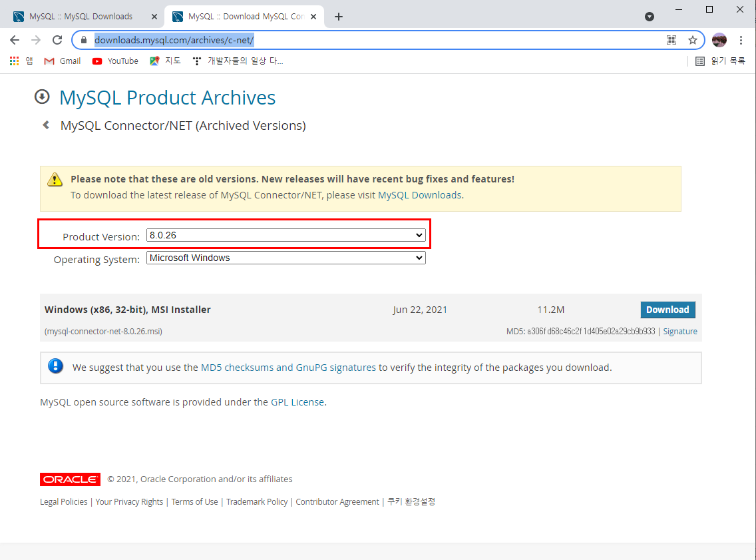Open the Chrome profile avatar
This screenshot has height=560, width=756.
pyautogui.click(x=719, y=40)
